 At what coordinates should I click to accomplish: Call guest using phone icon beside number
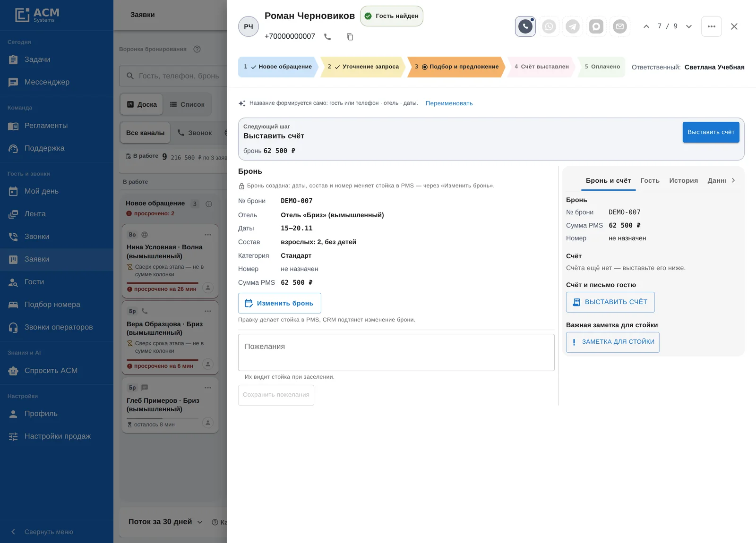click(x=327, y=37)
